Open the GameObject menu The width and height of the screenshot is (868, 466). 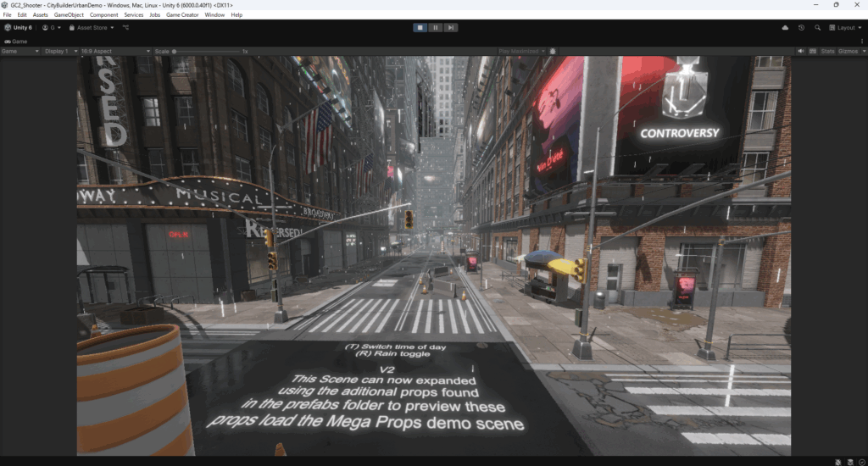point(68,14)
